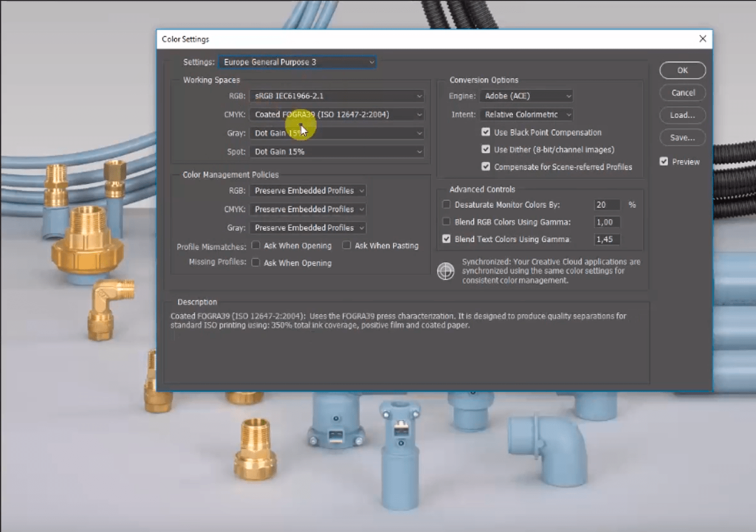This screenshot has width=756, height=532.
Task: Enable Missing Profiles Ask When Opening
Action: click(x=256, y=263)
